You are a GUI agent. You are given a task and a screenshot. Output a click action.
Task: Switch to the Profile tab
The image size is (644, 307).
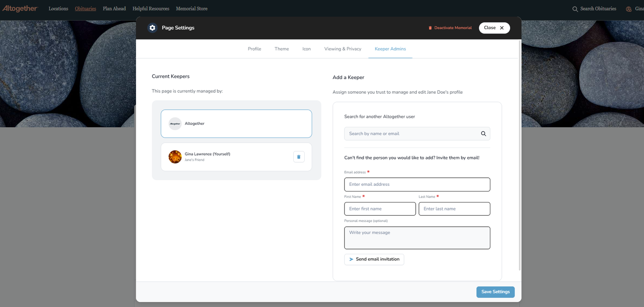[x=254, y=49]
